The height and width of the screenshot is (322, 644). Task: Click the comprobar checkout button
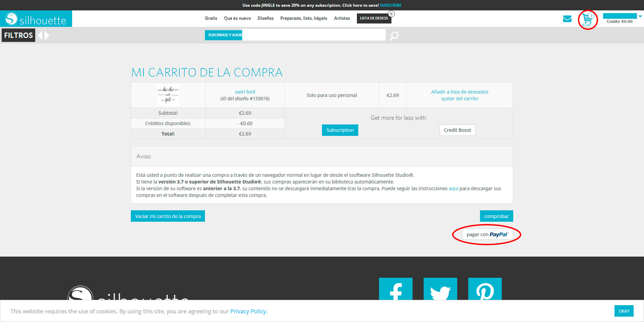(496, 216)
